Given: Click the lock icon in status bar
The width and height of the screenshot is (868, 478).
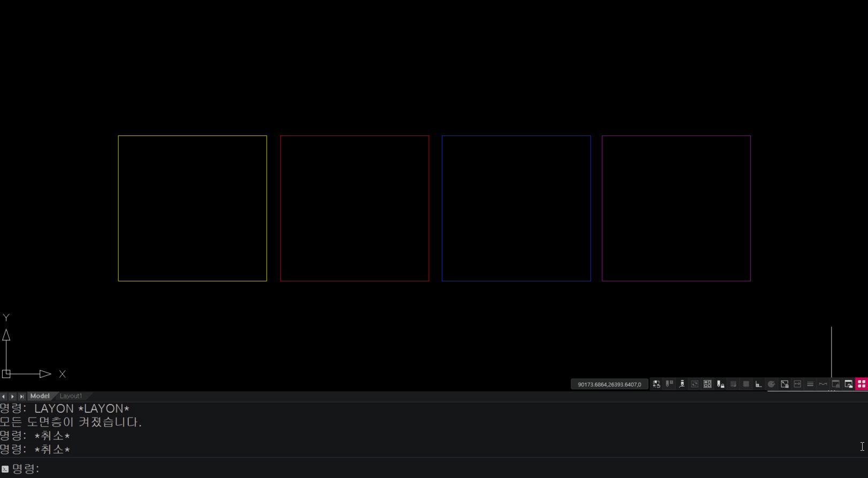Looking at the screenshot, I should tap(720, 384).
